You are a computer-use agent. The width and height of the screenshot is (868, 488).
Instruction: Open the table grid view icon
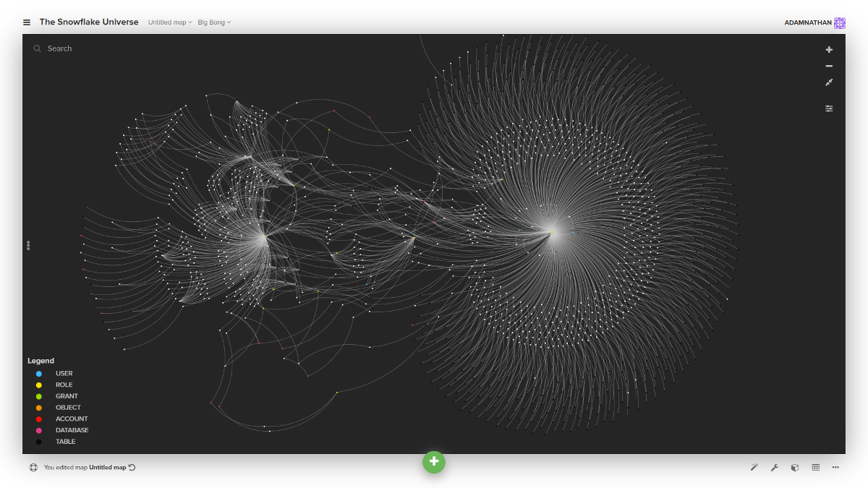click(x=815, y=468)
